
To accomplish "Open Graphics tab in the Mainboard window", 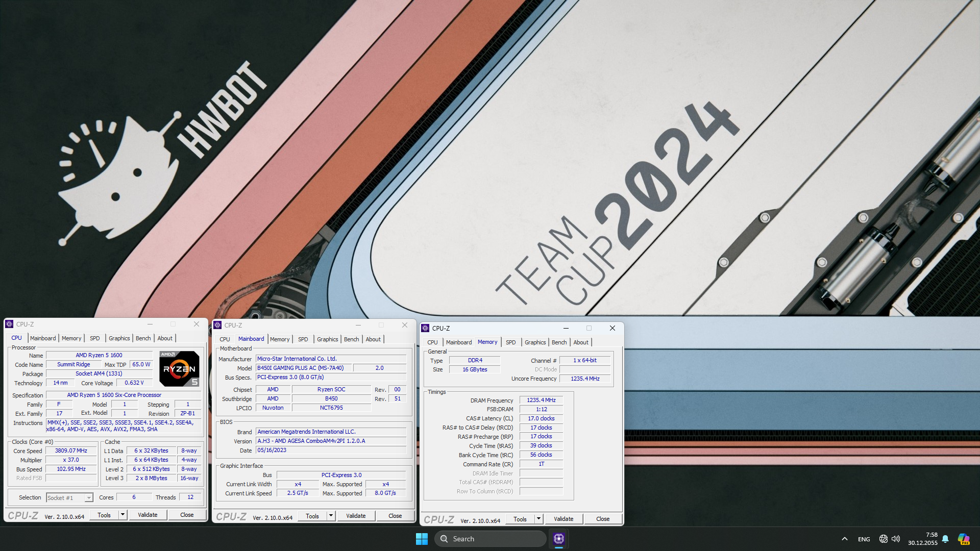I will 328,339.
